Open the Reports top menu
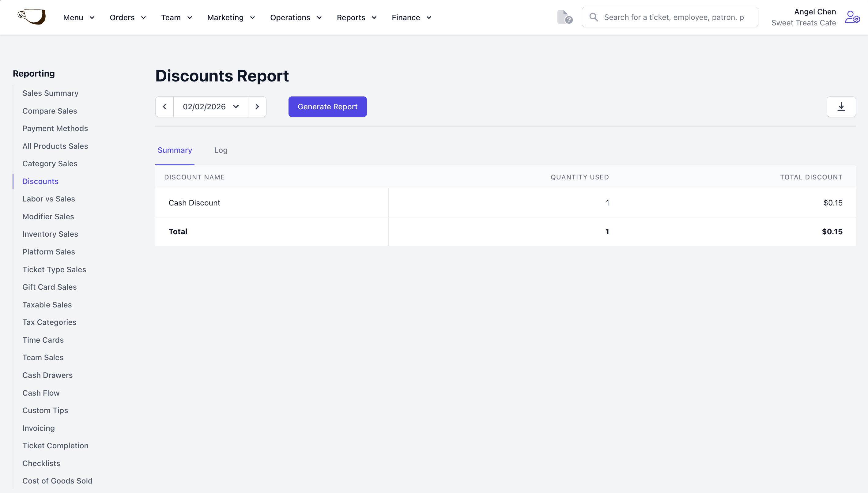Viewport: 868px width, 493px height. pyautogui.click(x=356, y=18)
